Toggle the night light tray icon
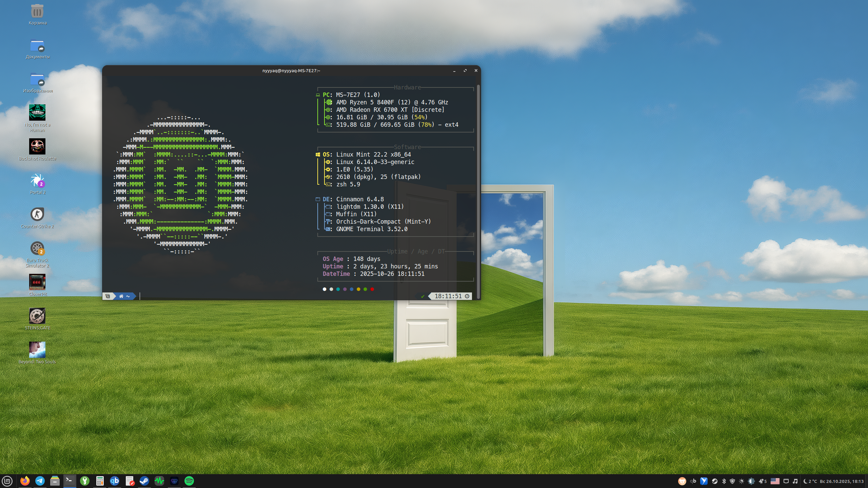This screenshot has width=868, height=488. tap(742, 481)
